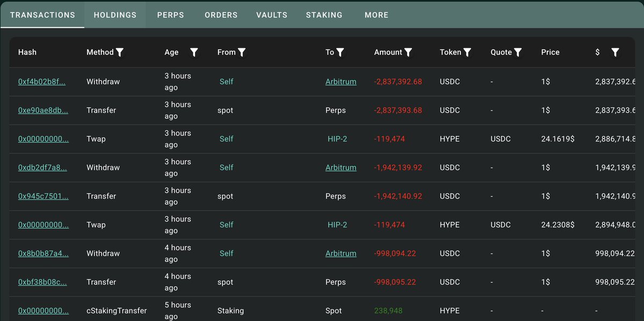Open the cStakingTransfer transaction hash
Image resolution: width=644 pixels, height=321 pixels.
click(x=44, y=311)
